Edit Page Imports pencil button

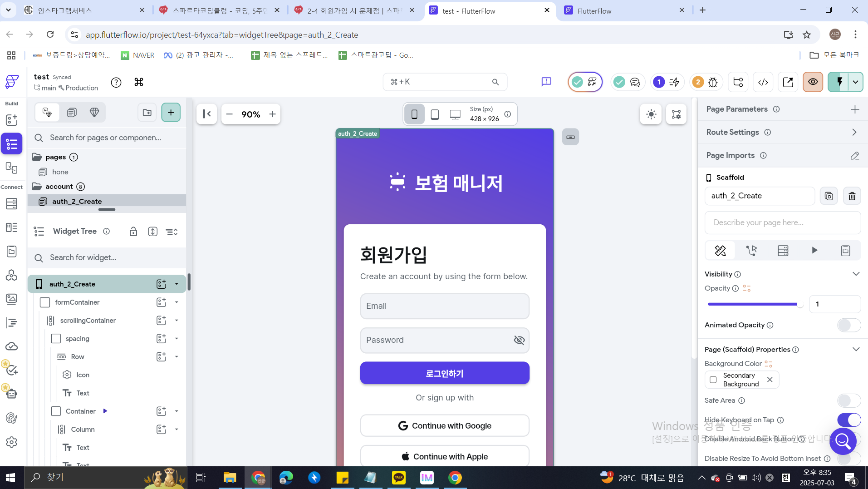(x=855, y=156)
